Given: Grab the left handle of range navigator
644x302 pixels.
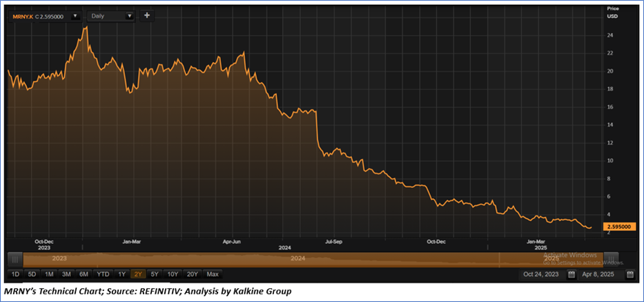Looking at the screenshot, I should pos(15,260).
